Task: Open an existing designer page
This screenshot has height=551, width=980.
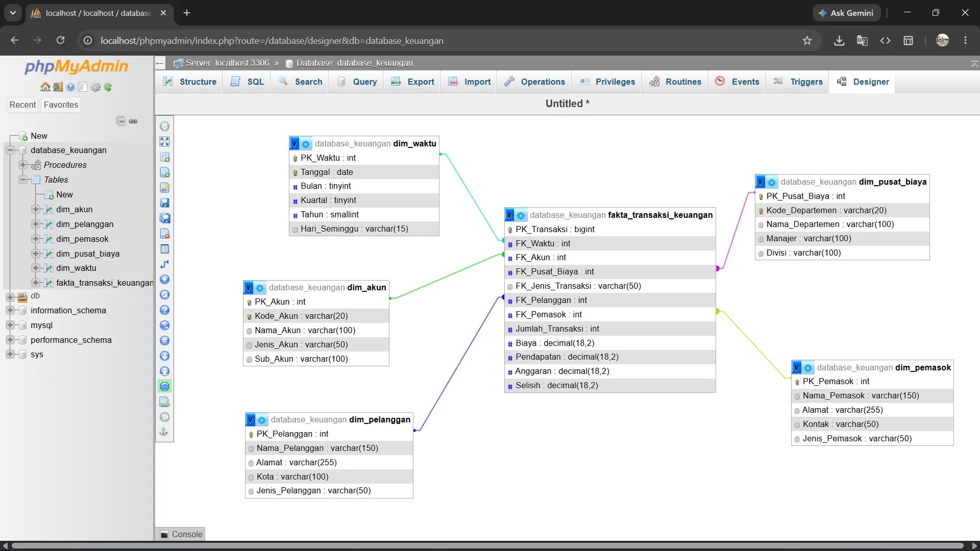Action: point(164,188)
